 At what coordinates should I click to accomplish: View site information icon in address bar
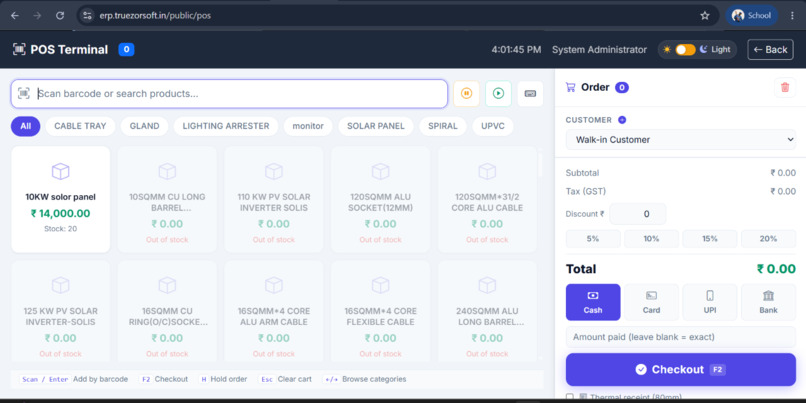pyautogui.click(x=87, y=15)
